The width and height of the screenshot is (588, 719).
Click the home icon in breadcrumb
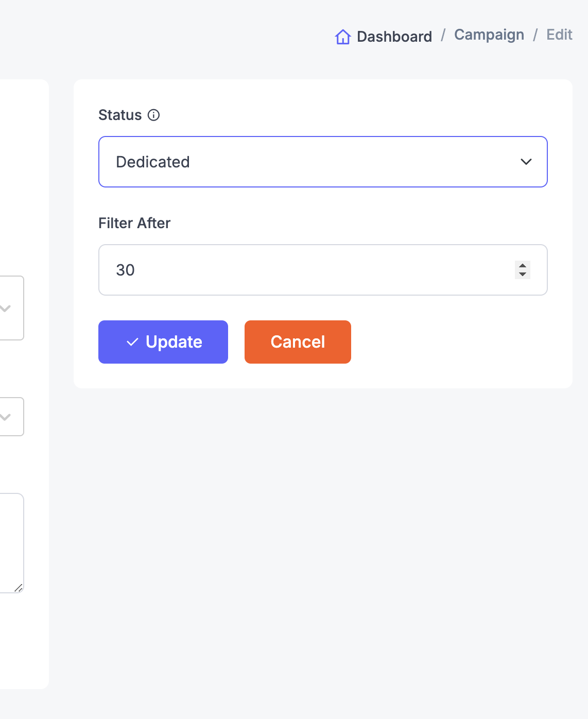tap(343, 37)
